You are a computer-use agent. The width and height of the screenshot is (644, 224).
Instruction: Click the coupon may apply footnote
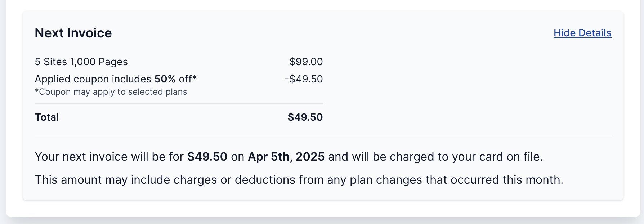point(111,92)
